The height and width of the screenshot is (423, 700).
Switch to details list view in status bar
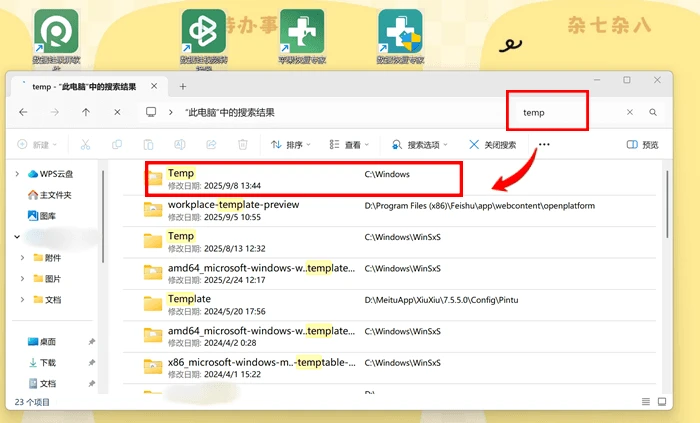pos(646,402)
